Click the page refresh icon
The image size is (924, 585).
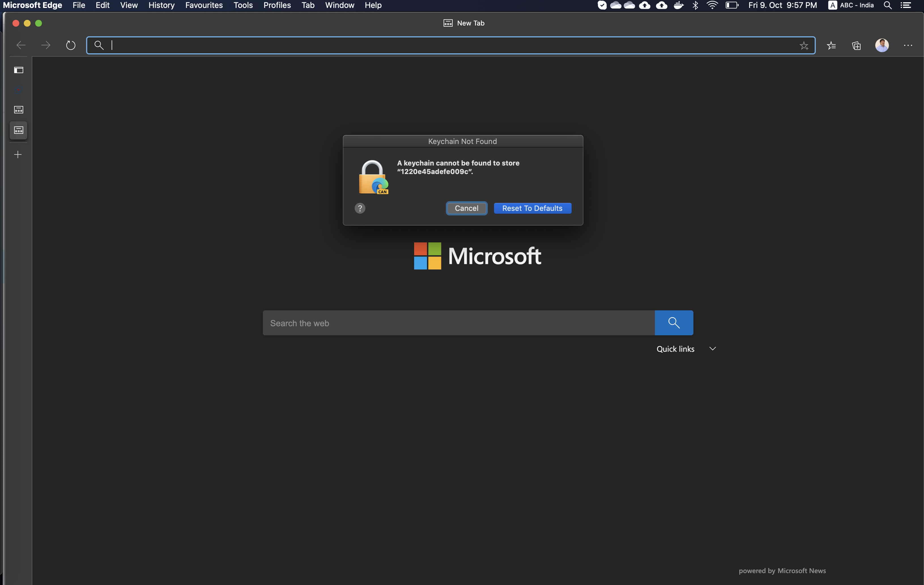71,45
